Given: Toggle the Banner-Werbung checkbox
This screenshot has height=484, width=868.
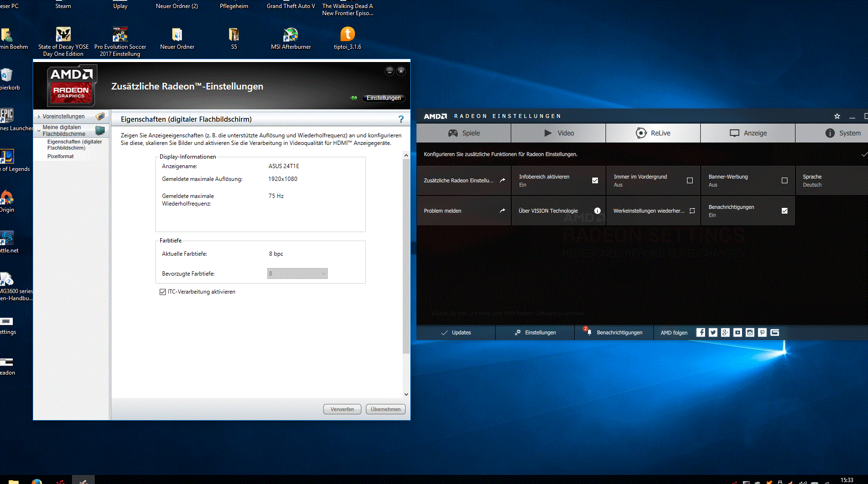Looking at the screenshot, I should (x=785, y=180).
